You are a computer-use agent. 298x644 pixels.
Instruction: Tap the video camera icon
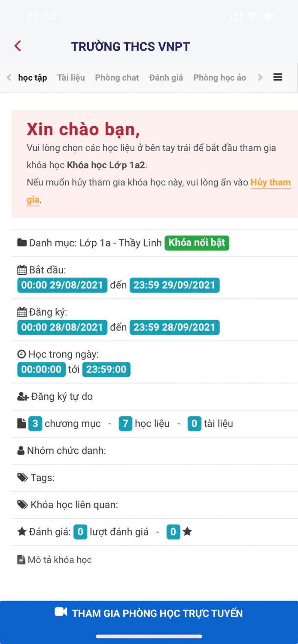(61, 612)
